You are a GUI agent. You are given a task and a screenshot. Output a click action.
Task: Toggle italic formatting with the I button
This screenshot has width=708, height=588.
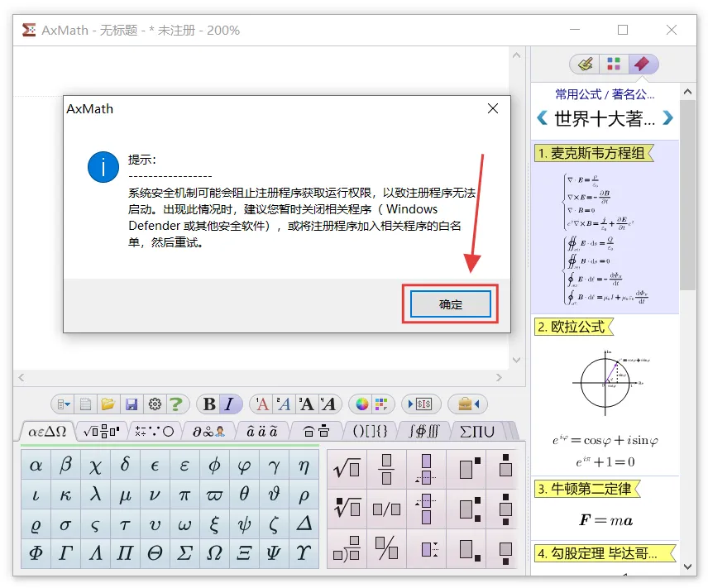pos(230,404)
